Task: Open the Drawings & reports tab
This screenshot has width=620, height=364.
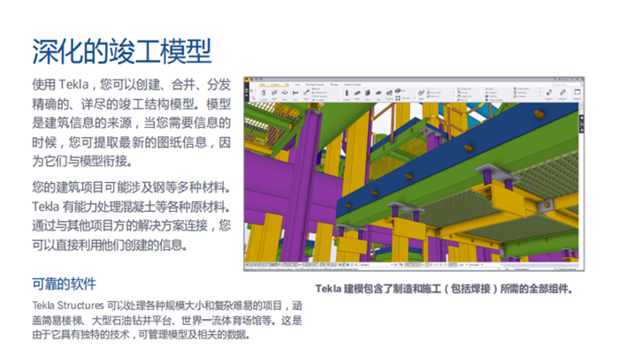Action: (x=315, y=85)
